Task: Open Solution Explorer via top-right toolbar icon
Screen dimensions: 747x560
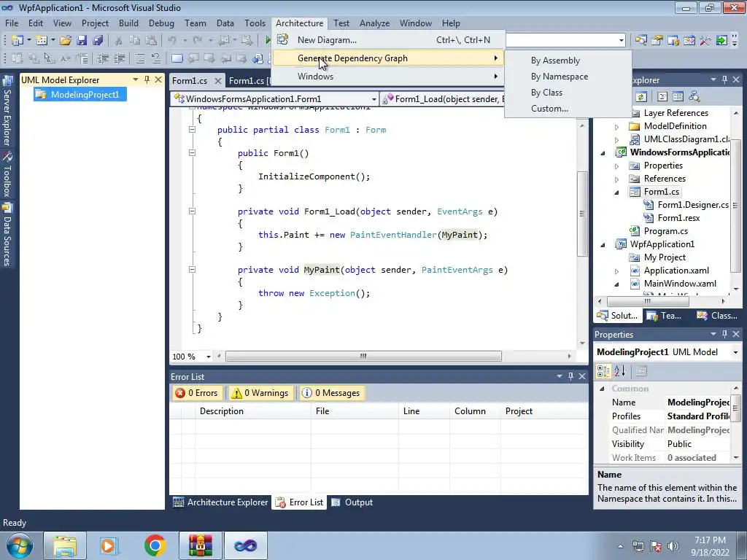Action: (x=640, y=41)
